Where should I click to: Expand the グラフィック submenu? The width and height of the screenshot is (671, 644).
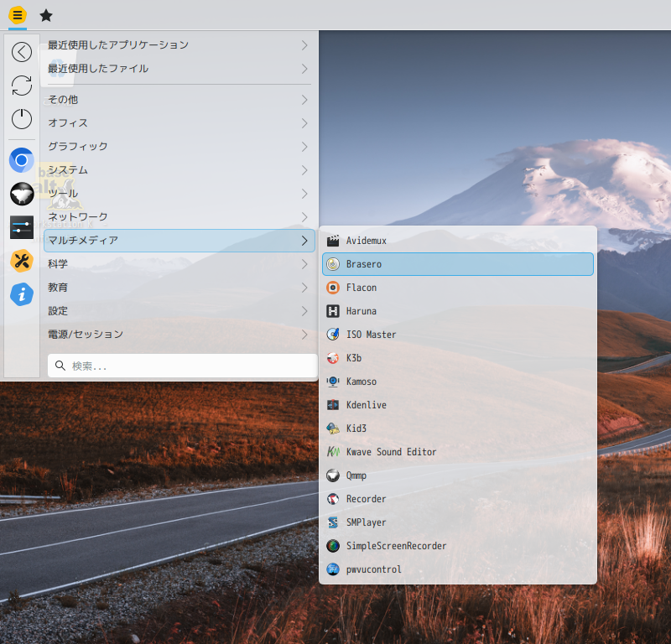click(x=179, y=147)
